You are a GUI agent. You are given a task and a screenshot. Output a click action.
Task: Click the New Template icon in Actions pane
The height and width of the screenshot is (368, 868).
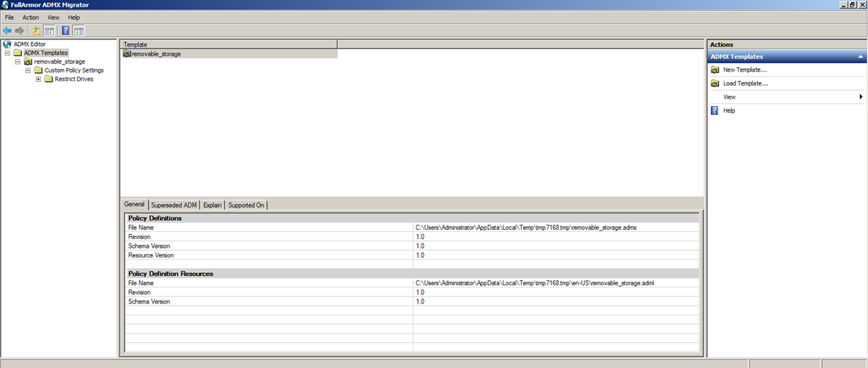[715, 70]
